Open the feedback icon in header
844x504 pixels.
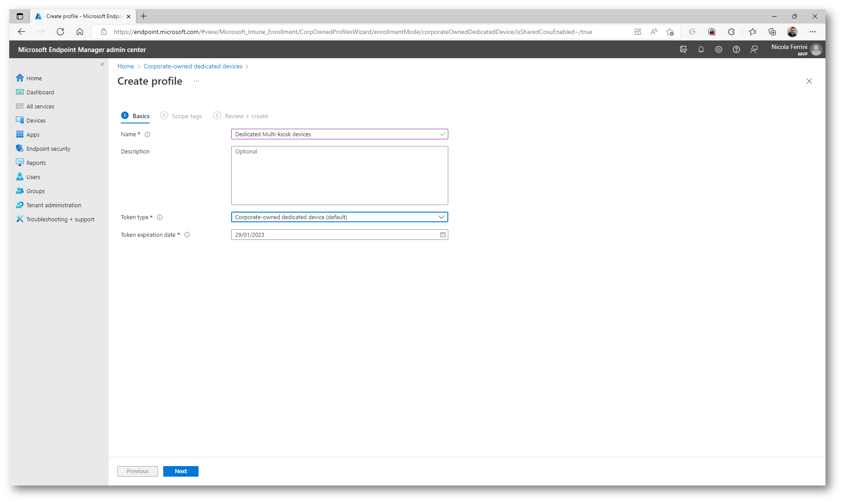click(x=754, y=50)
